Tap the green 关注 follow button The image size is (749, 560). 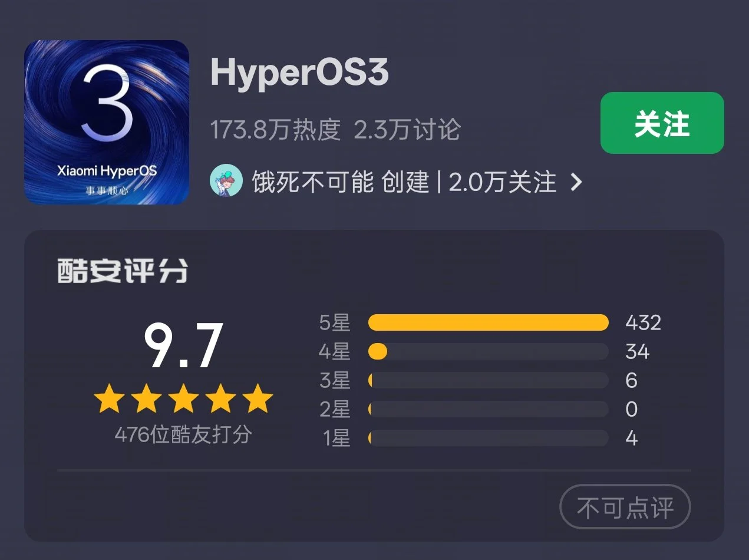pyautogui.click(x=662, y=123)
